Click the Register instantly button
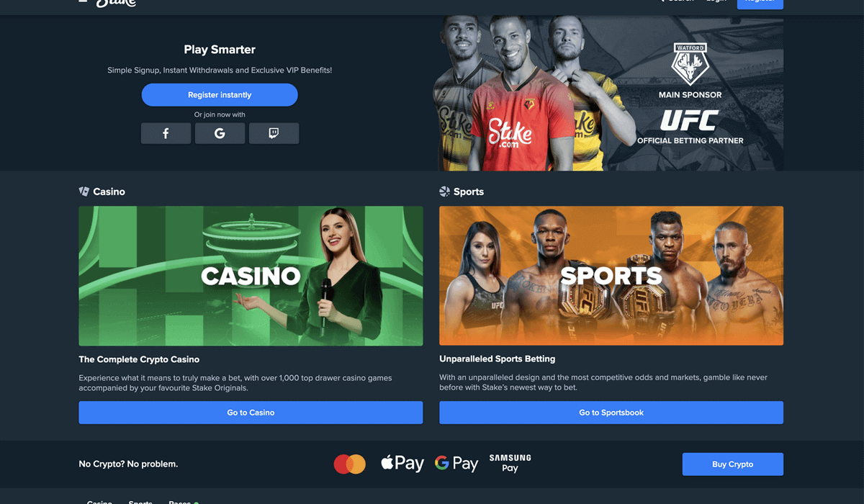Viewport: 864px width, 504px height. tap(220, 95)
